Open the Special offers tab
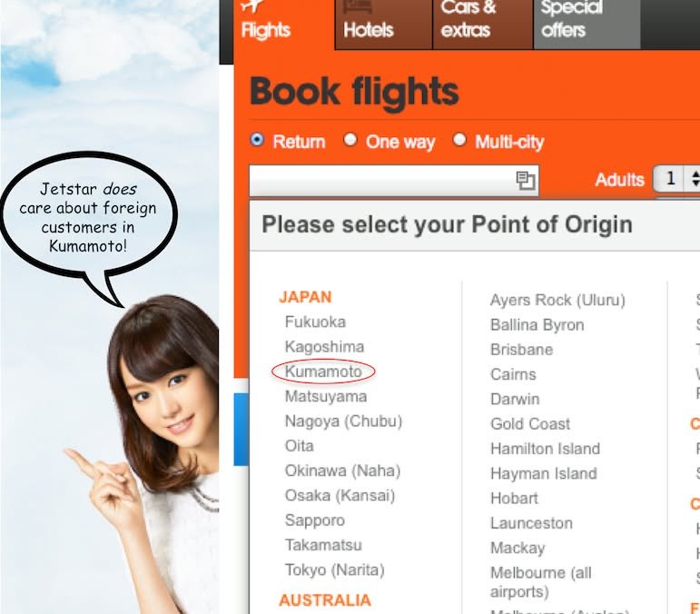Viewport: 700px width, 614px height. point(587,25)
